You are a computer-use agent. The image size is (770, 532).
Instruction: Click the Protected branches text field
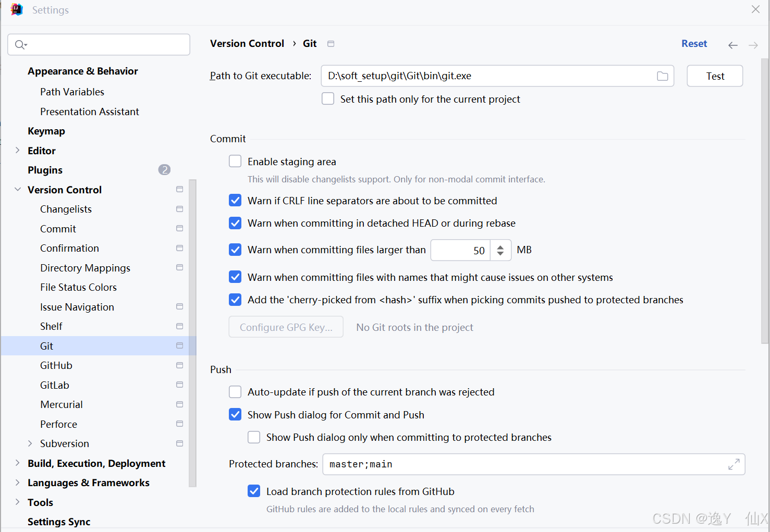coord(534,464)
